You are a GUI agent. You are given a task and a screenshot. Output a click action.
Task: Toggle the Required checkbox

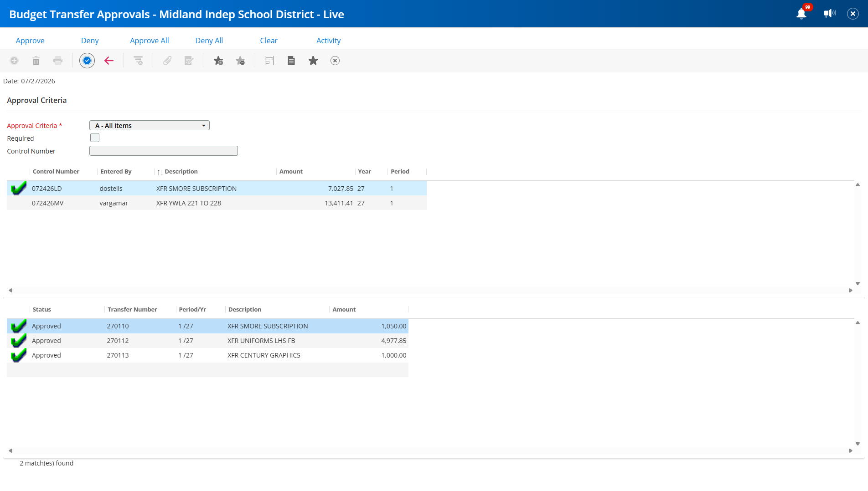[x=95, y=138]
